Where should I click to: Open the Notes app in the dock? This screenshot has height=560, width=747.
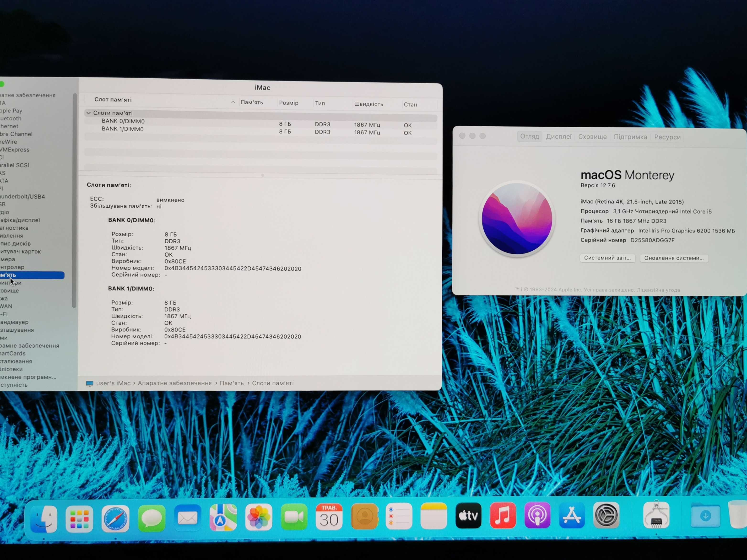(434, 516)
